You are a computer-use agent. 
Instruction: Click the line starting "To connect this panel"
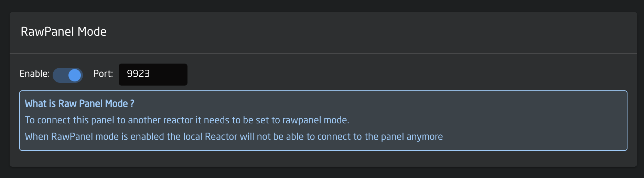coord(187,120)
